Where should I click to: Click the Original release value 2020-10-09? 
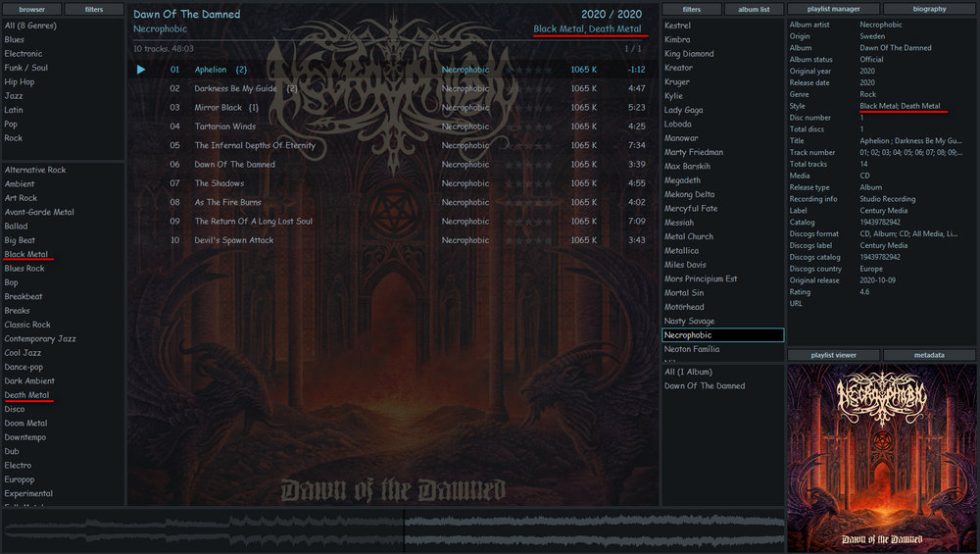[877, 280]
